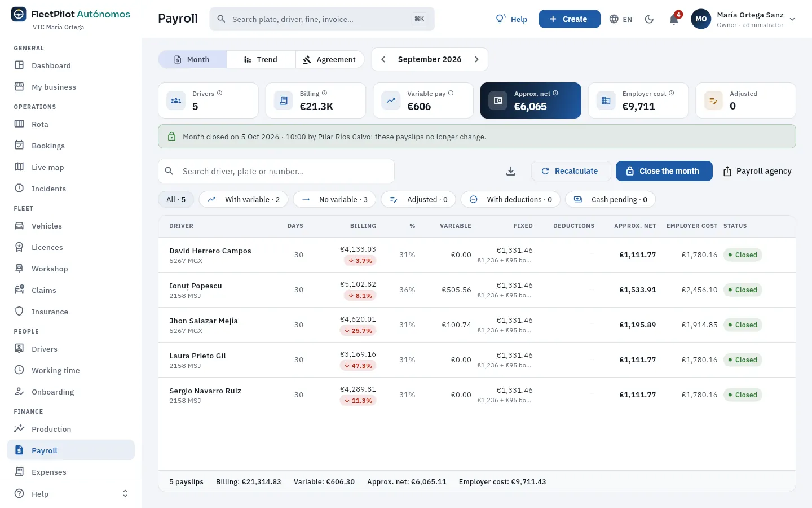The image size is (812, 508).
Task: Expand the María Ortega Sanz user menu
Action: 744,19
